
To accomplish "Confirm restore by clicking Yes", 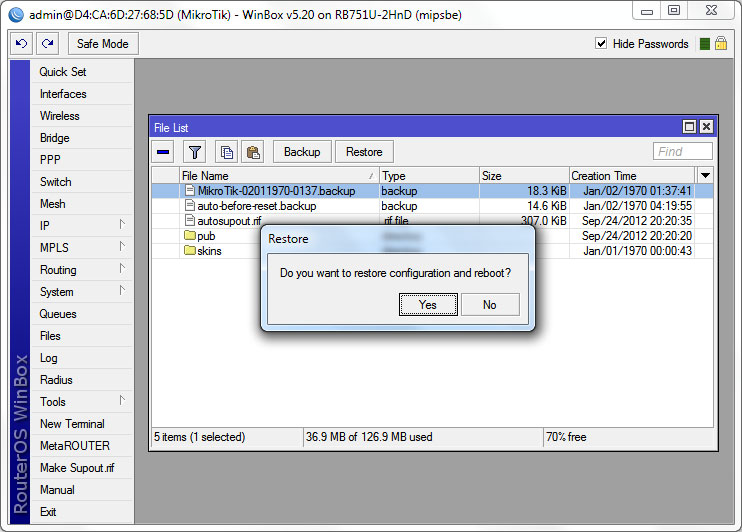I will click(428, 305).
